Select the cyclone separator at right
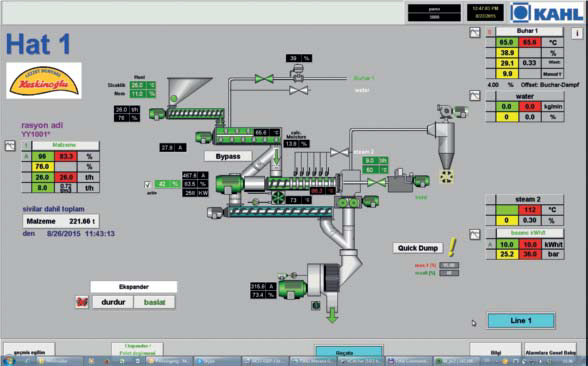Viewport: 588px width, 366px height. click(x=446, y=144)
